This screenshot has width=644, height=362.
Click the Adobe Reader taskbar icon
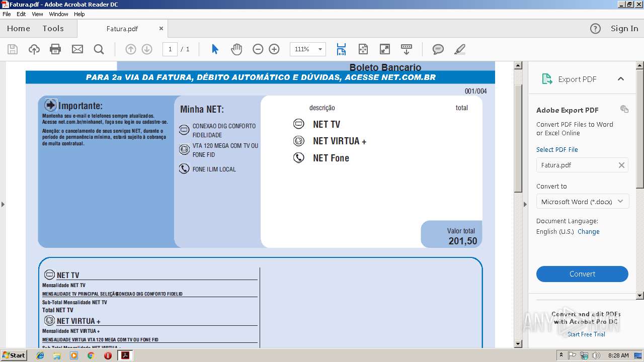point(125,355)
